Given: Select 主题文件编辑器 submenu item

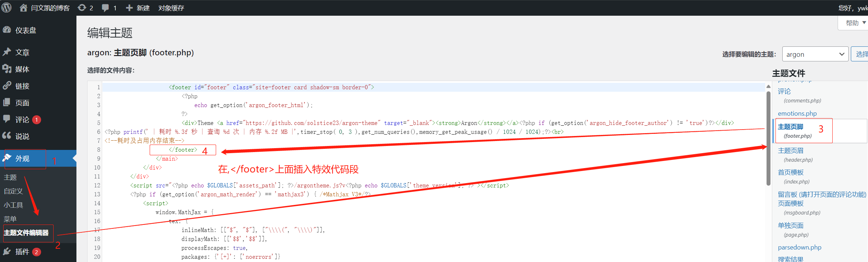Looking at the screenshot, I should click(26, 233).
